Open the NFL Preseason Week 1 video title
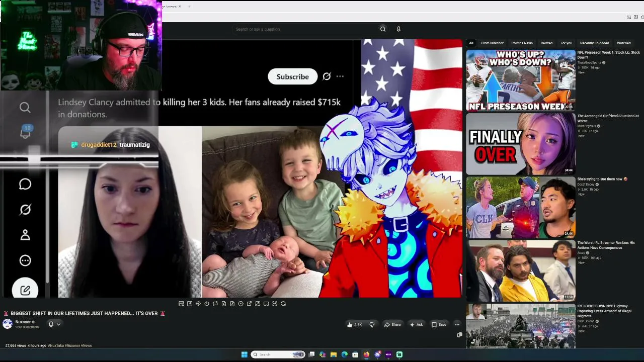This screenshot has width=644, height=362. click(609, 55)
